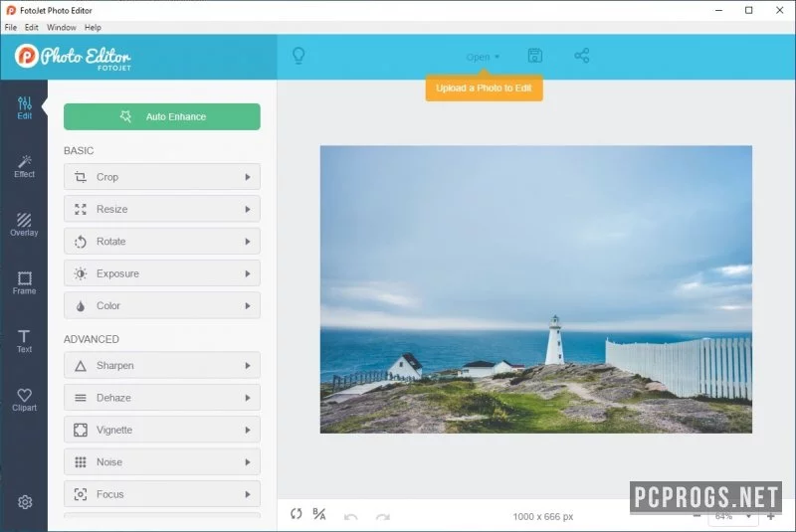Expand the Color options arrow
Viewport: 796px width, 532px height.
click(x=248, y=306)
